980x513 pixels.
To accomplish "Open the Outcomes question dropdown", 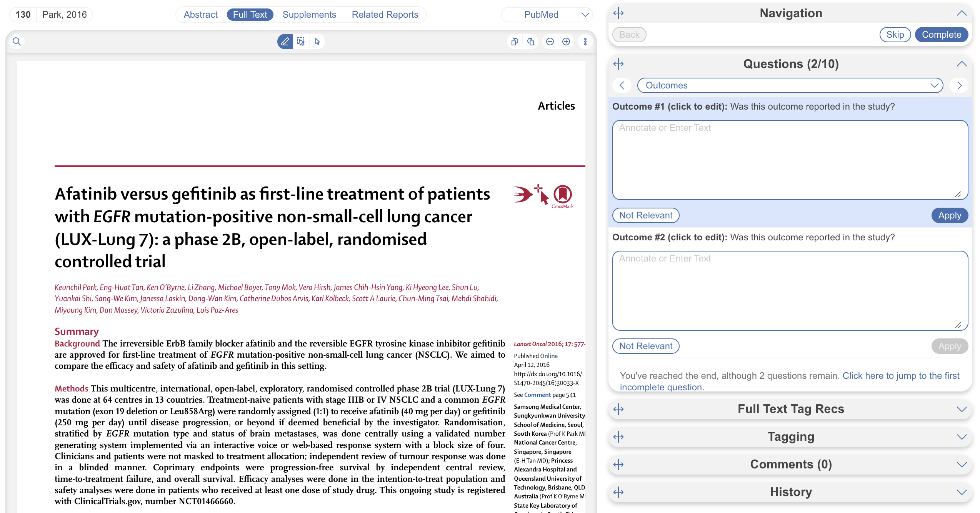I will click(x=790, y=85).
